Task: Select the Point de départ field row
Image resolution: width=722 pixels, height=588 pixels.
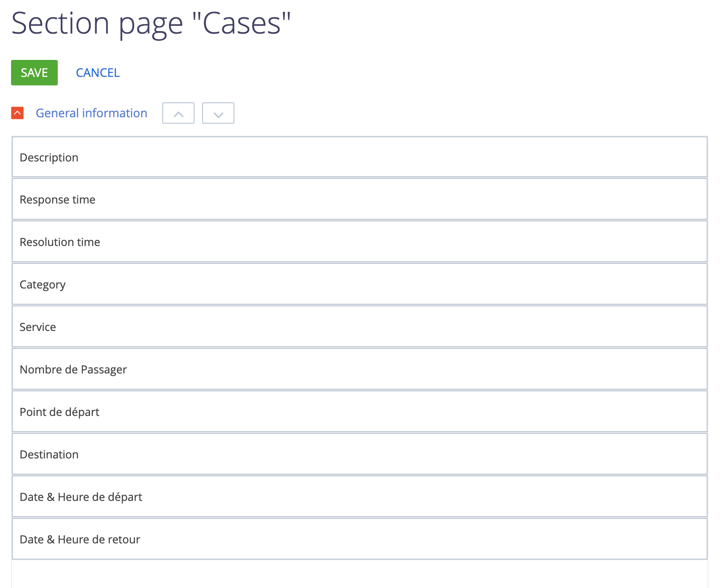Action: tap(360, 411)
